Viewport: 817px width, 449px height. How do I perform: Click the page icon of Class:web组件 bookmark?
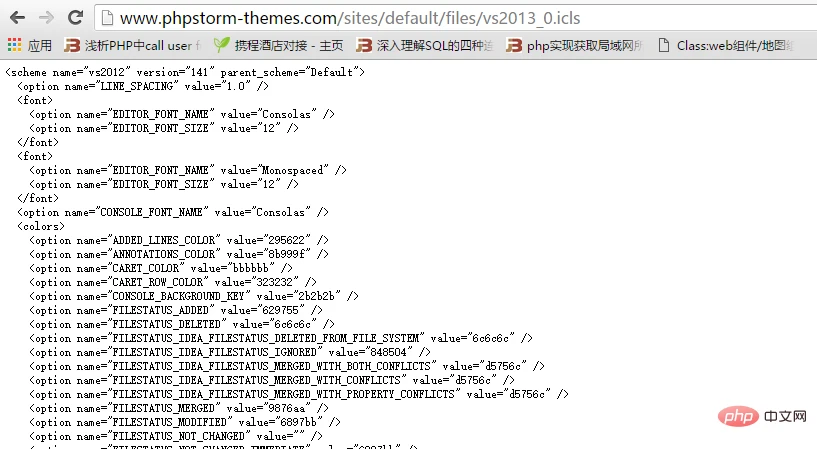663,45
